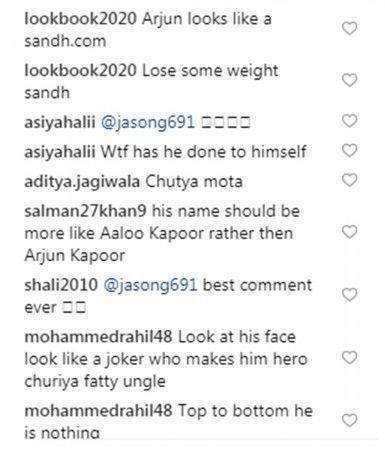Like aditya.jagiwala's comment
385x450 pixels.
pyautogui.click(x=350, y=180)
